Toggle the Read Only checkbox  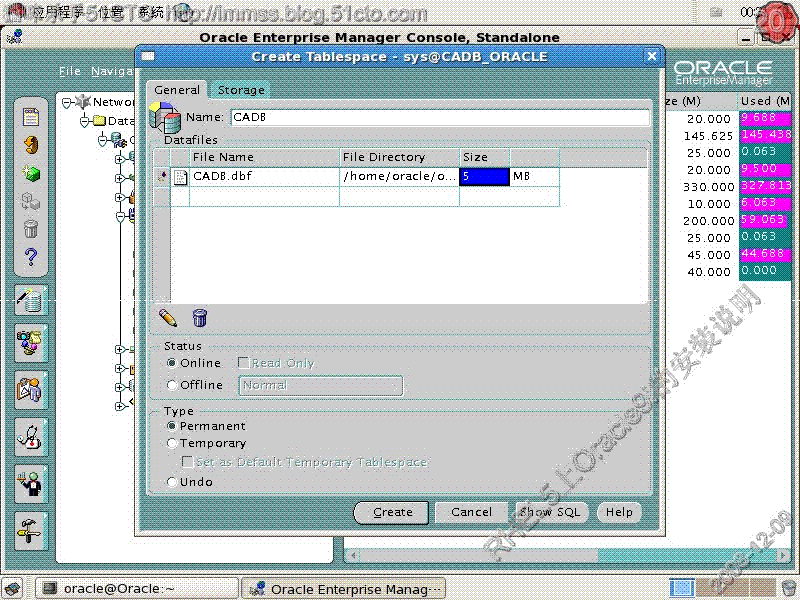244,363
